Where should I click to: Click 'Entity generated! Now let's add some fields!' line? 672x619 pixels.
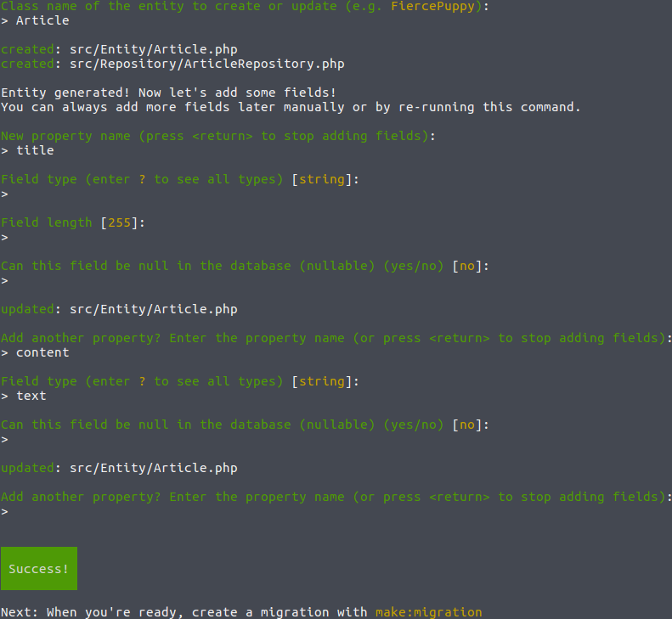tap(168, 93)
